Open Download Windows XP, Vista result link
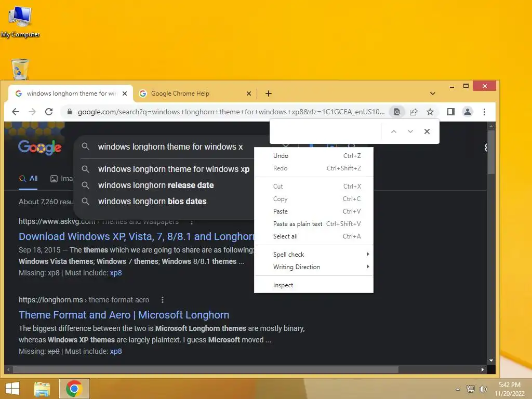532x399 pixels. point(137,236)
